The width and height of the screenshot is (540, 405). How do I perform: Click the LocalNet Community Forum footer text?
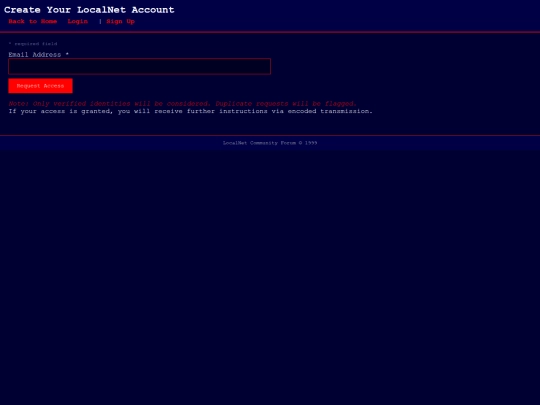point(270,143)
